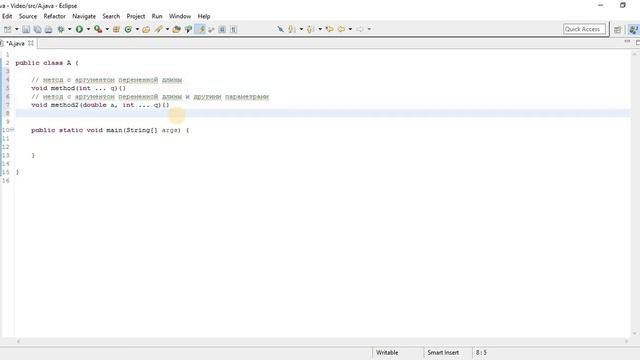Collapse the main method fold marker at line 10

coord(12,130)
